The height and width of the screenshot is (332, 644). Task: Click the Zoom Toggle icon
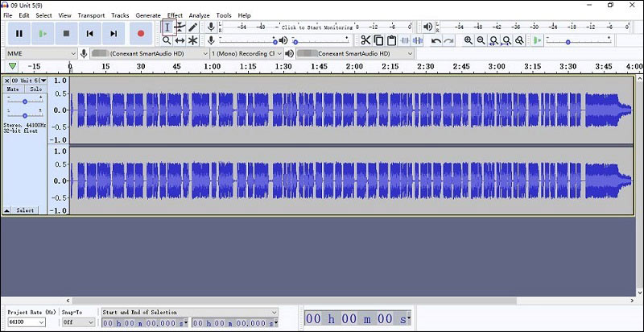pyautogui.click(x=519, y=40)
